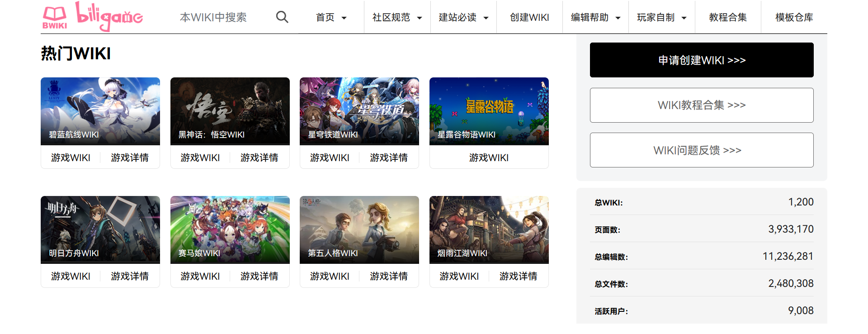Image resolution: width=868 pixels, height=334 pixels.
Task: Click the 热门WIKI heading
Action: 76,53
